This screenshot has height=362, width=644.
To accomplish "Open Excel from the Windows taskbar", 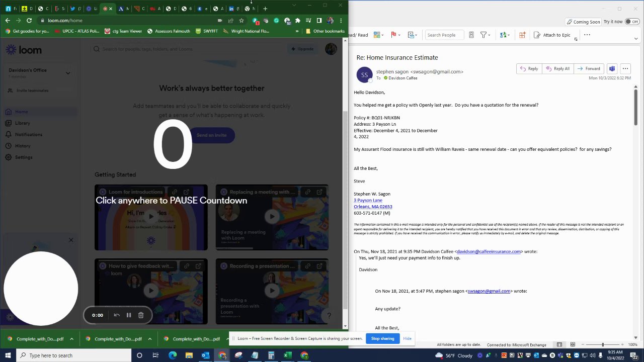I will pyautogui.click(x=288, y=355).
